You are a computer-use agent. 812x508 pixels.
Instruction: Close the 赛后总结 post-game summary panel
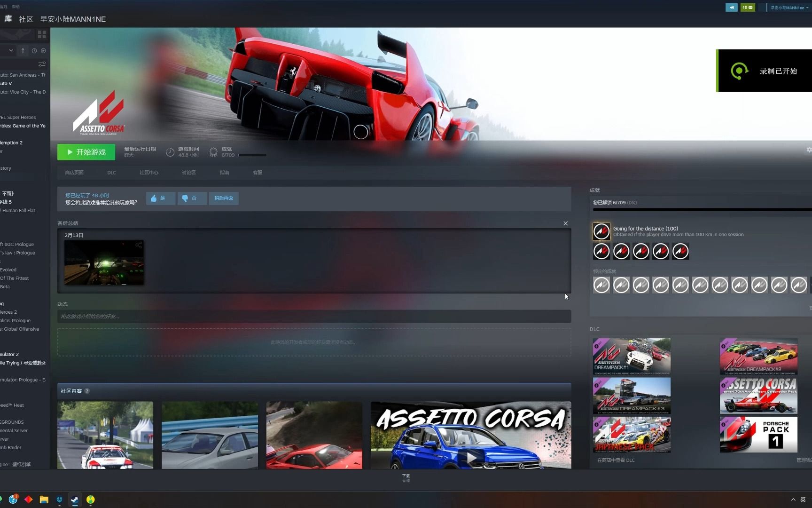(566, 223)
